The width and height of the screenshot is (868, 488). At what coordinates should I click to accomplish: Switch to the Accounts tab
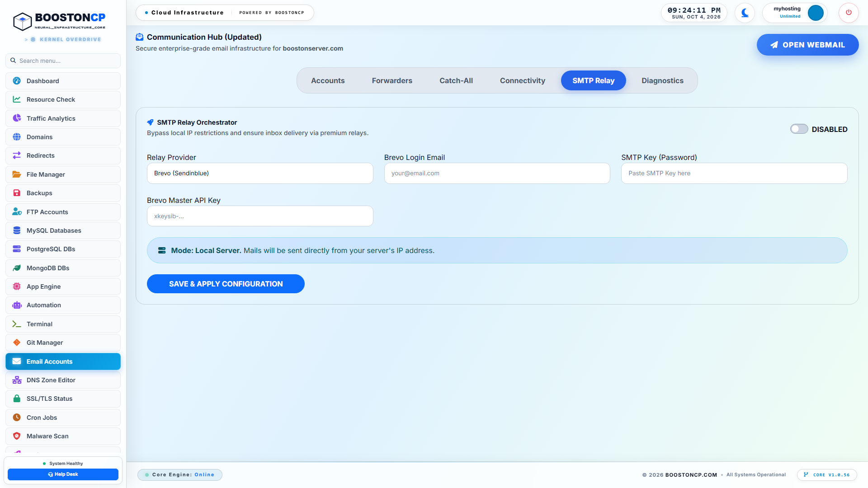(328, 80)
